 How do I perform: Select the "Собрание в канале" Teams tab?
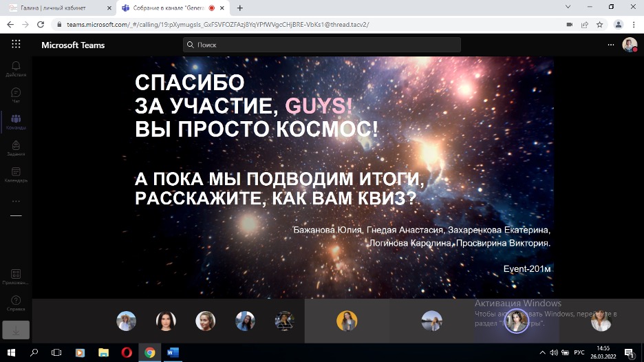click(x=167, y=8)
